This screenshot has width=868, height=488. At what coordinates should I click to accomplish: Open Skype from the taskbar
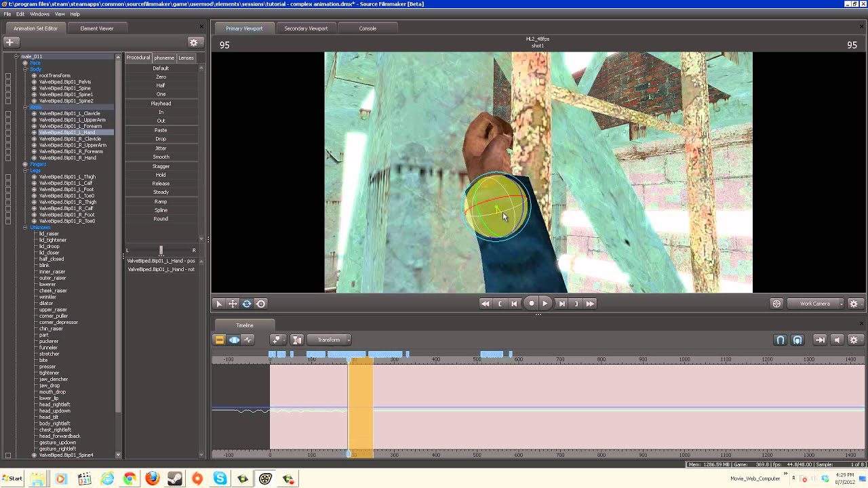point(220,479)
